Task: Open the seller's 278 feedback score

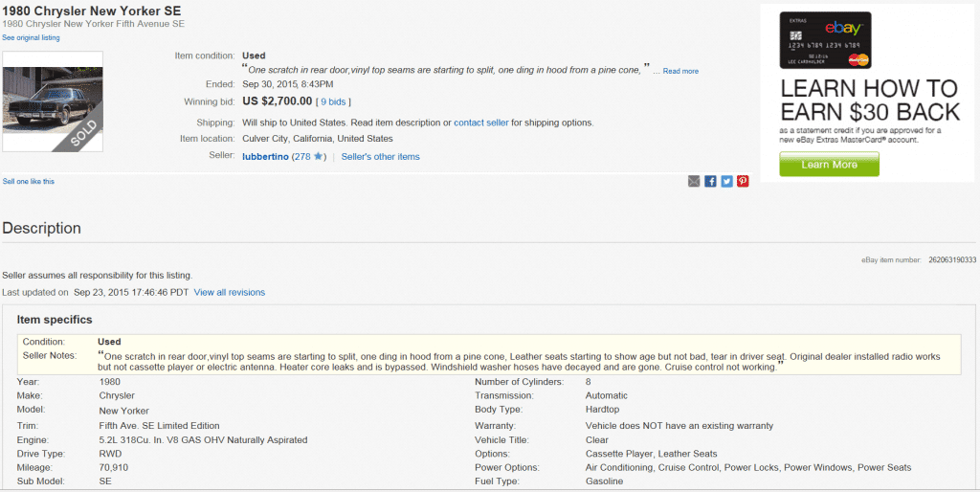Action: pyautogui.click(x=303, y=156)
